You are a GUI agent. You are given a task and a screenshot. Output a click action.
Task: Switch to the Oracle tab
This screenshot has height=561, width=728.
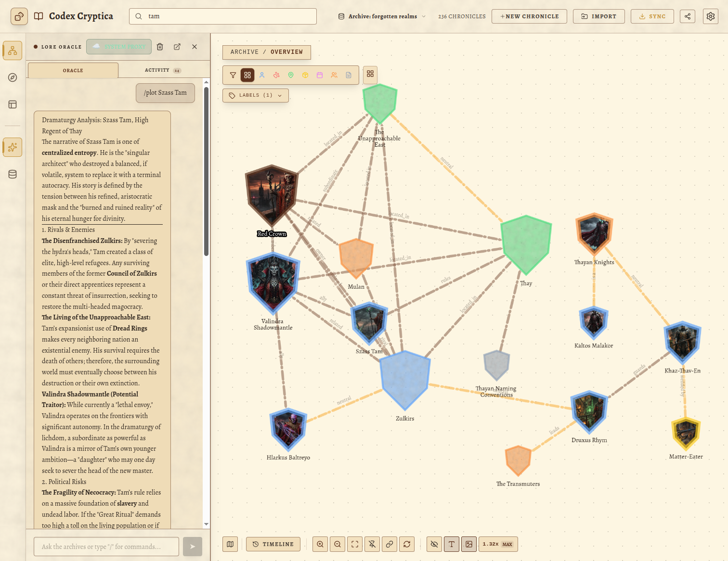[x=73, y=70]
